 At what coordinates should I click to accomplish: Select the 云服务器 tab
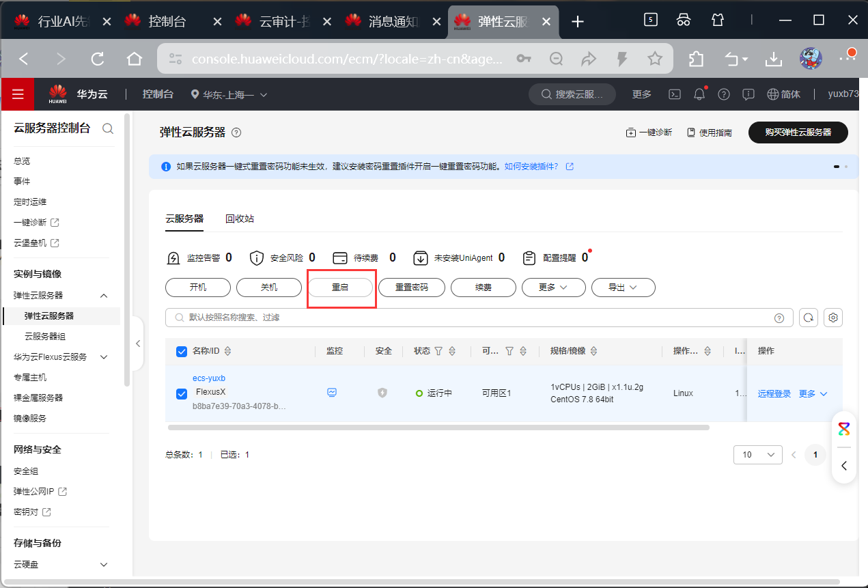coord(184,219)
